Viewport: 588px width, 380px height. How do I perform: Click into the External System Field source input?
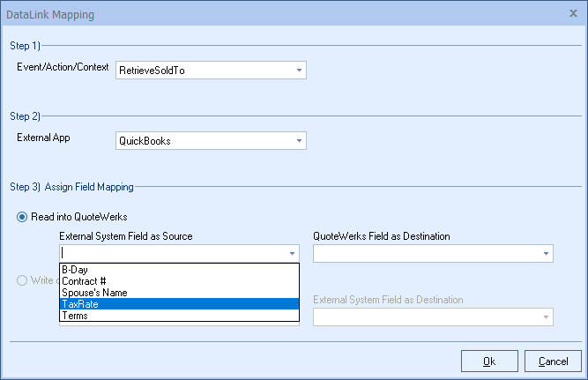[x=172, y=254]
